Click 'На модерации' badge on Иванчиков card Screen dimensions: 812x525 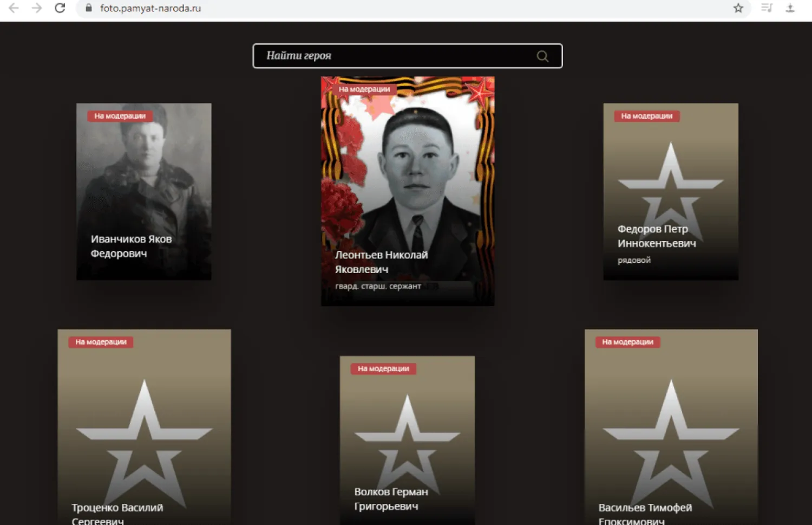coord(120,116)
